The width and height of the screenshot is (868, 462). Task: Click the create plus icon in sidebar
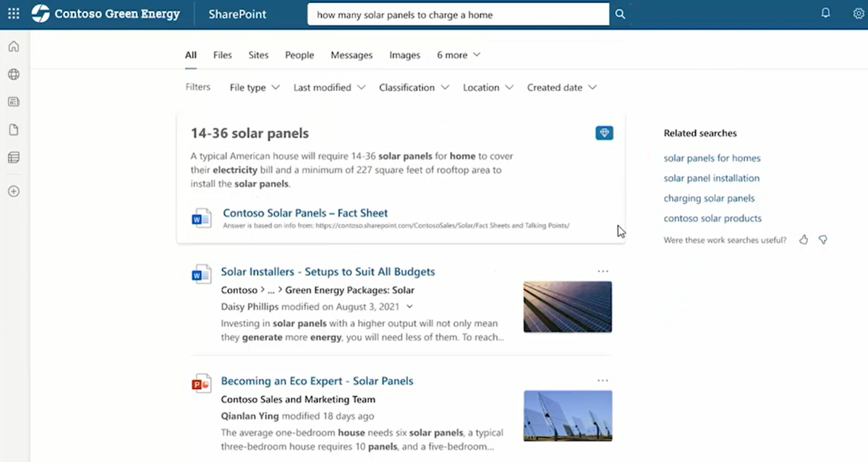[x=14, y=192]
